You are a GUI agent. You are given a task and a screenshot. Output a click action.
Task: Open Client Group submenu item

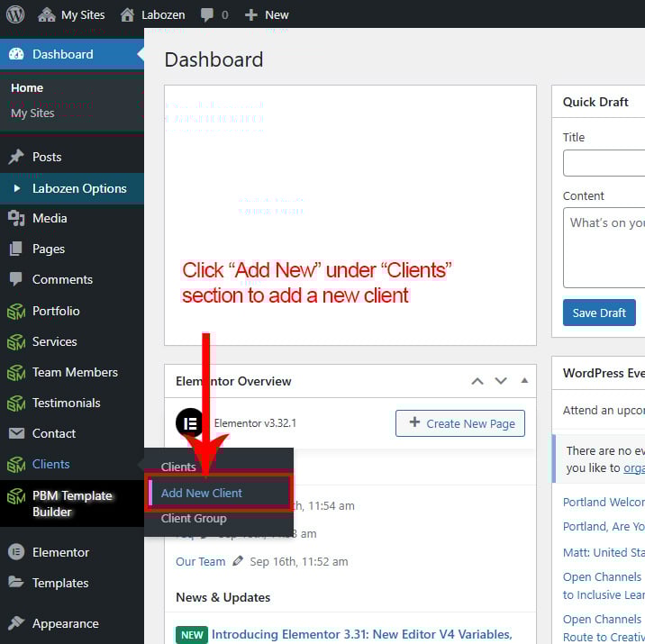[194, 518]
